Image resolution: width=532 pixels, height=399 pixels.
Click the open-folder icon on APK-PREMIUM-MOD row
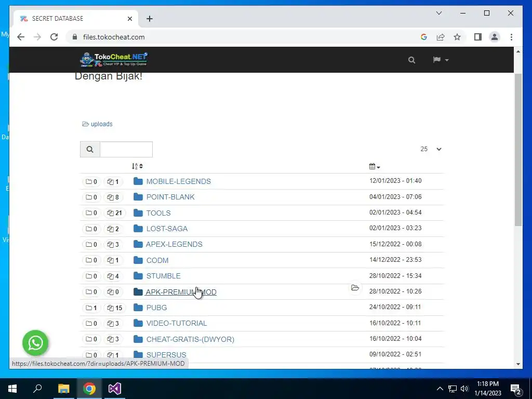tap(355, 288)
